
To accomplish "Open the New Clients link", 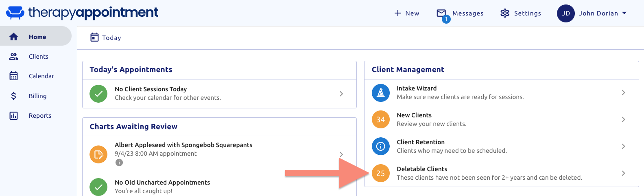I will [x=414, y=115].
